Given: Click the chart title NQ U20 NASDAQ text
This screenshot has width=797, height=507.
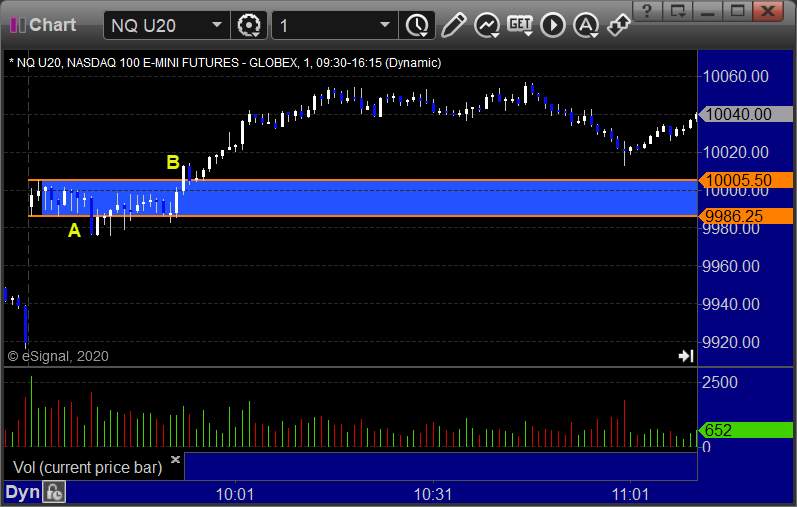Looking at the screenshot, I should (x=225, y=63).
